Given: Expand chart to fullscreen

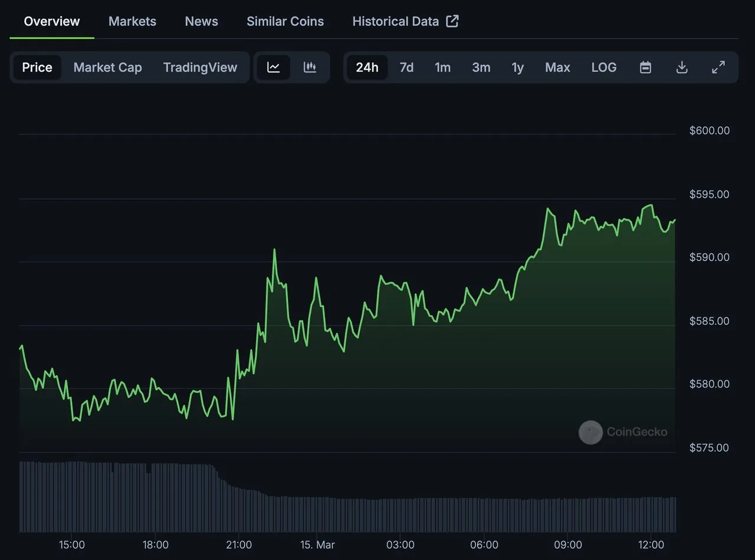Looking at the screenshot, I should pos(718,67).
